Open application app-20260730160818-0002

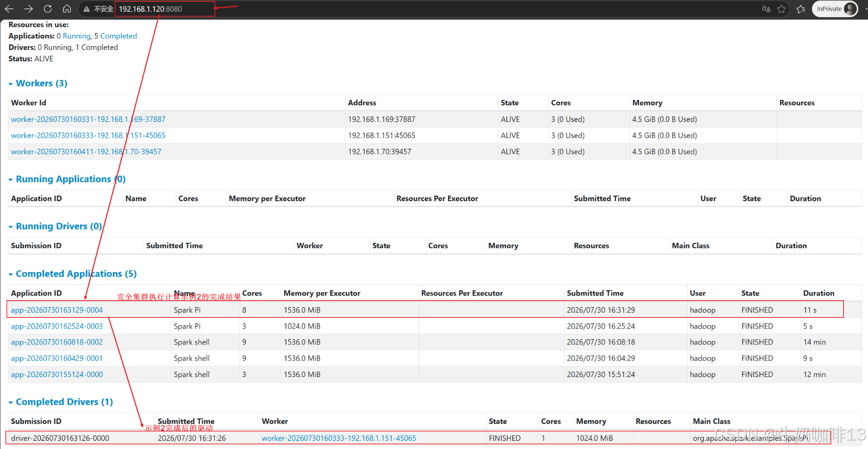[x=57, y=342]
